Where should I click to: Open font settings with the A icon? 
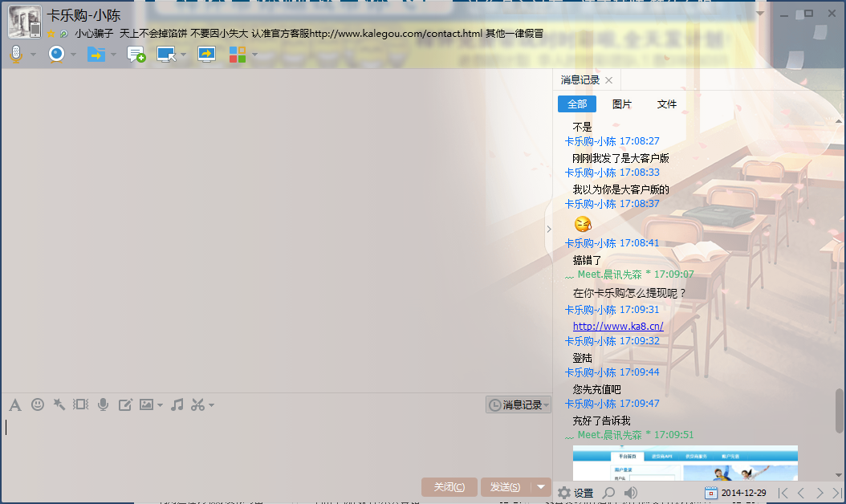pyautogui.click(x=15, y=404)
